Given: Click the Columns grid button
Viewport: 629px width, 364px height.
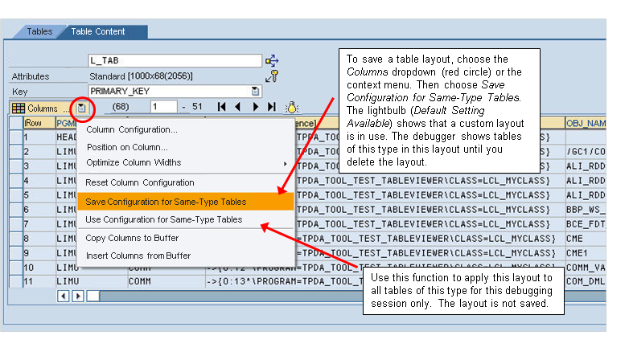Looking at the screenshot, I should point(36,108).
